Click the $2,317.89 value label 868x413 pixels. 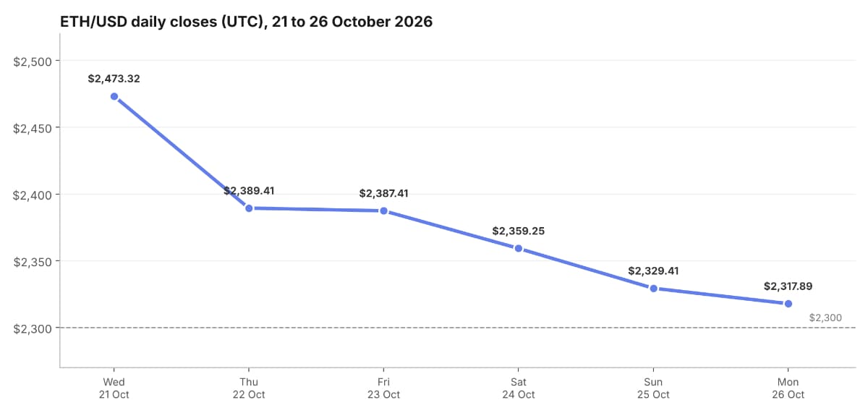pyautogui.click(x=788, y=286)
